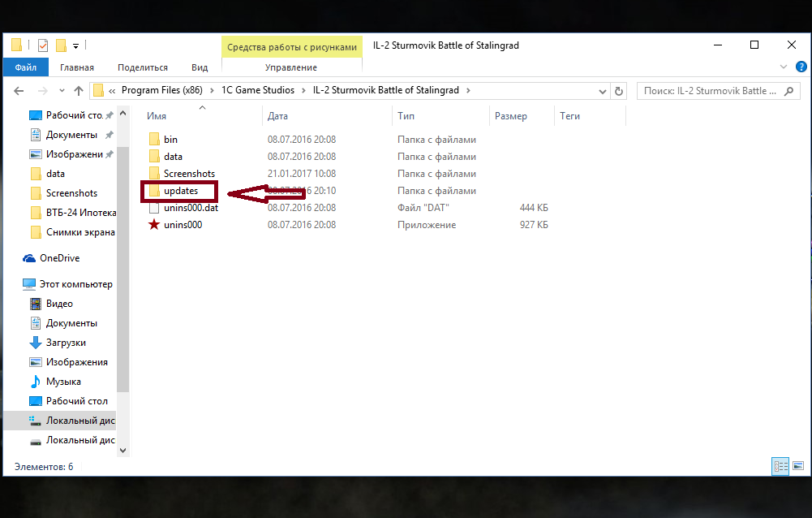Viewport: 812px width, 518px height.
Task: Select the unins000 application with star icon
Action: (183, 225)
